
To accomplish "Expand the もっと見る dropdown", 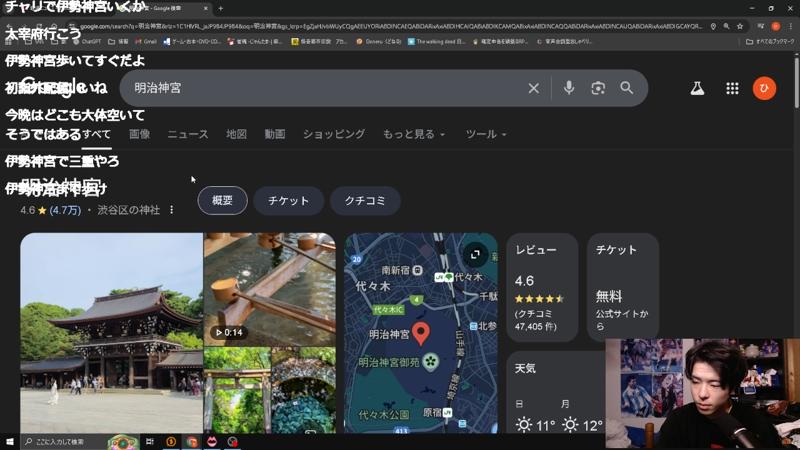I will tap(414, 134).
